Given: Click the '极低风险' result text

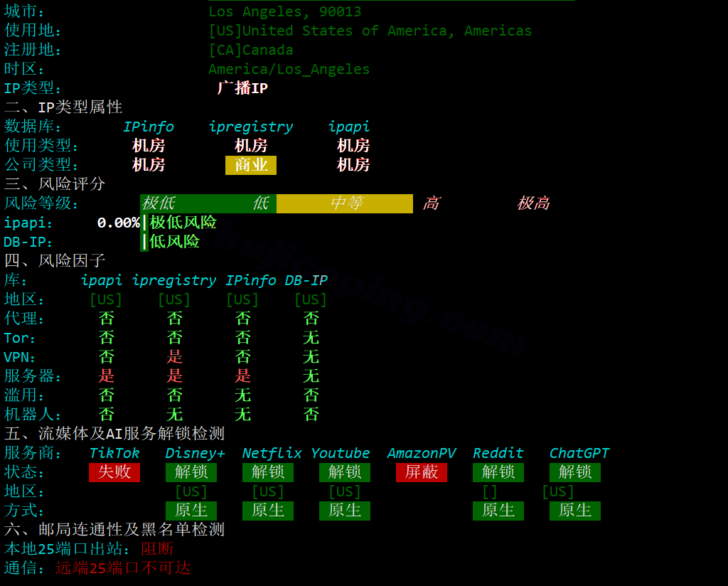Looking at the screenshot, I should (x=183, y=223).
